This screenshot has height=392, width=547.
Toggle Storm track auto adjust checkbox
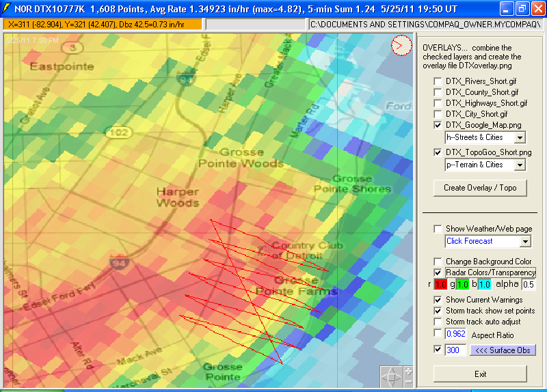(x=438, y=322)
